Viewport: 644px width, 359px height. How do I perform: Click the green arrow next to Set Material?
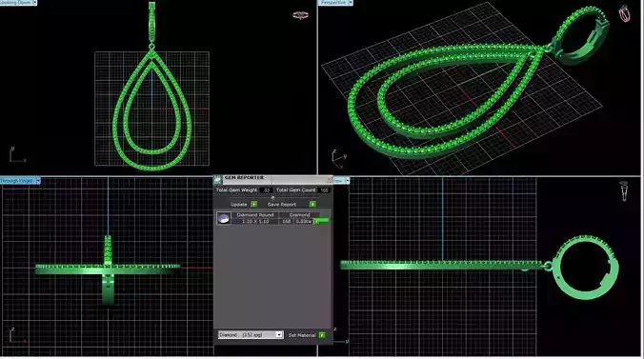tap(322, 335)
